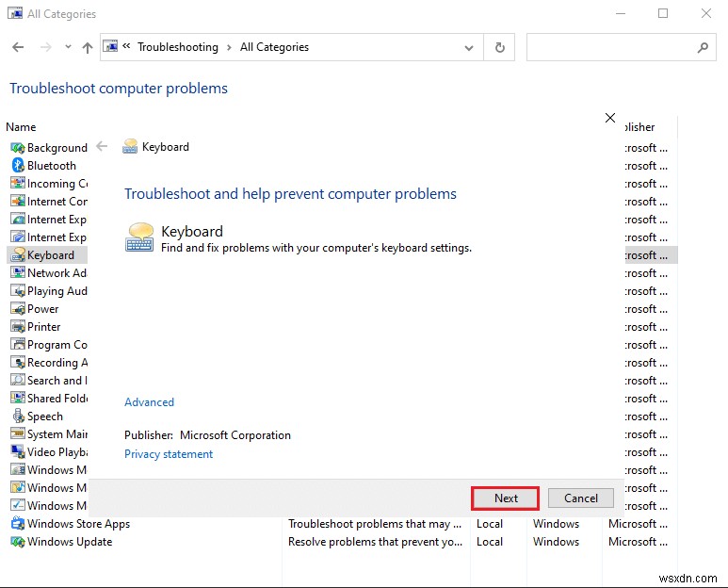Image resolution: width=728 pixels, height=588 pixels.
Task: Cancel the Keyboard troubleshooter
Action: tap(581, 498)
